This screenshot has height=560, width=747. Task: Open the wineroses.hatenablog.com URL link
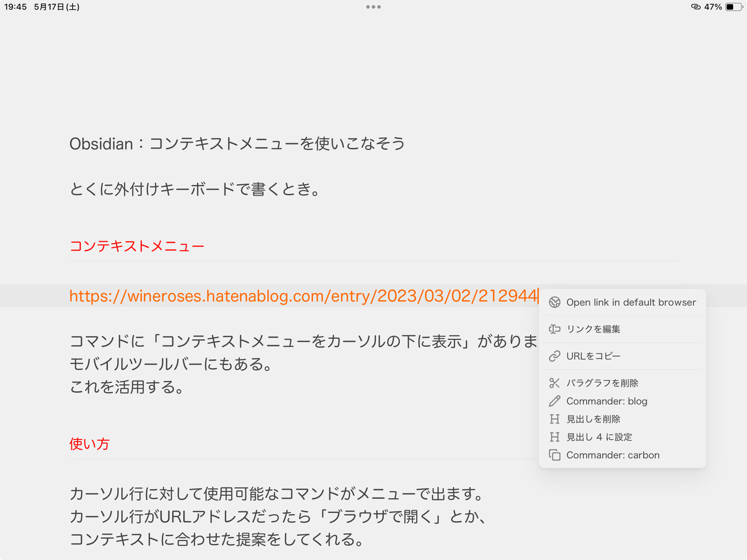coord(303,296)
